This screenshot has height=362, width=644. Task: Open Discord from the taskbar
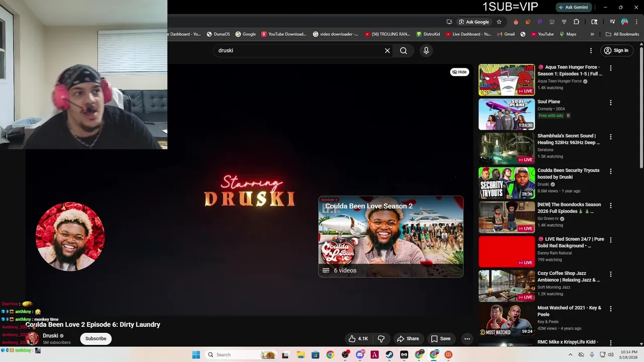360,354
